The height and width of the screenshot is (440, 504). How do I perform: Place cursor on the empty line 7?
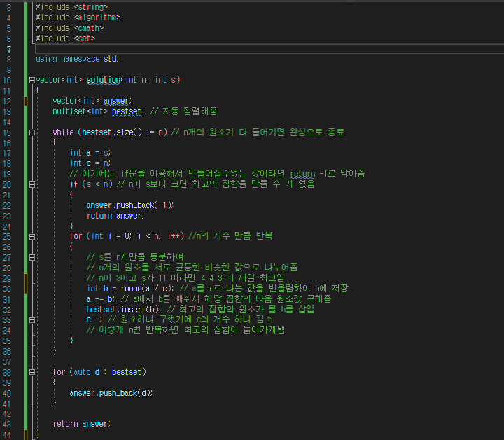pos(269,49)
